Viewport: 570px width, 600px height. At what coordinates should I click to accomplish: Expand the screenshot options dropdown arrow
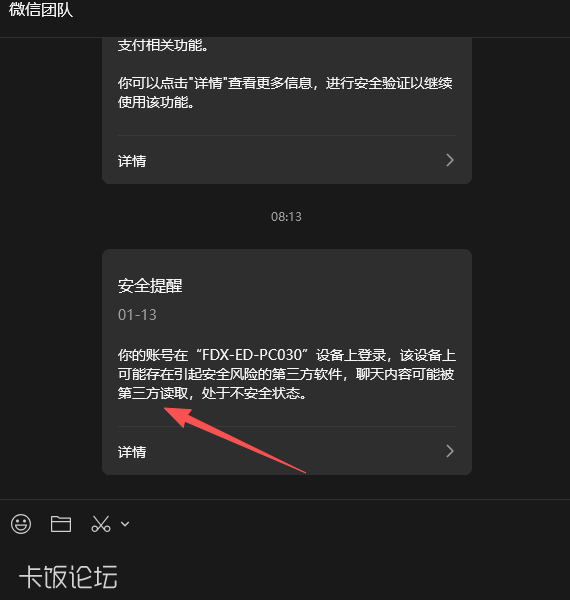pos(125,524)
